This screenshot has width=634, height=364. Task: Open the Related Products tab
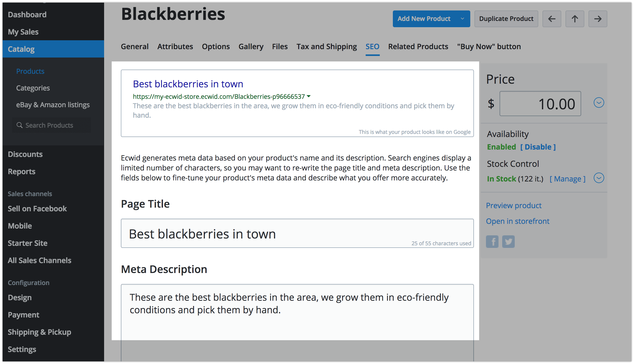(x=418, y=47)
